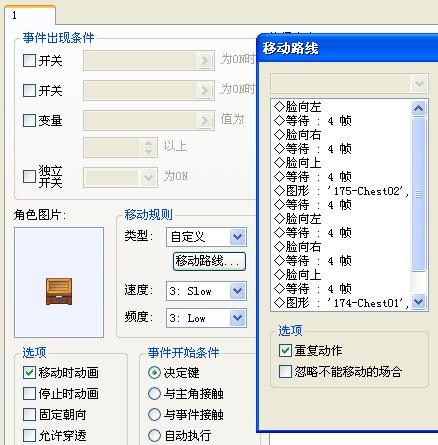Click the move route list scroll-down arrow
This screenshot has width=438, height=445.
pos(418,302)
